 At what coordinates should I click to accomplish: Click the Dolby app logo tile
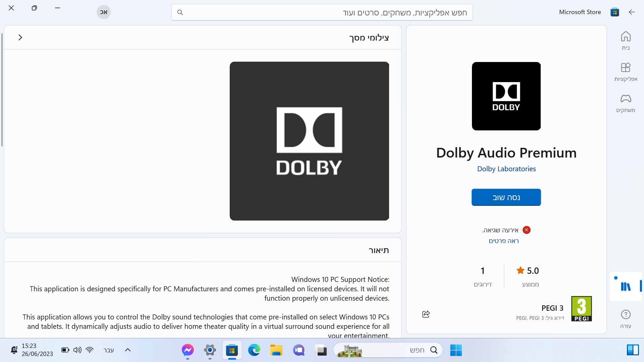506,96
